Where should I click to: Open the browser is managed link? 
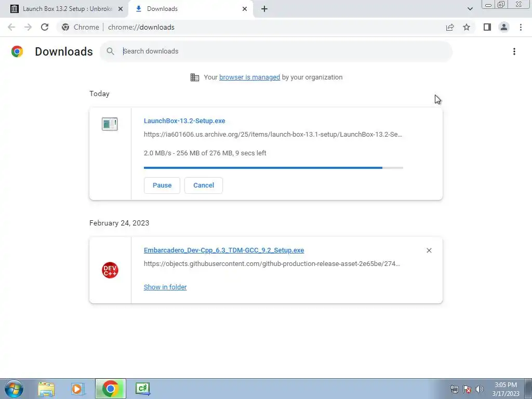tap(250, 77)
